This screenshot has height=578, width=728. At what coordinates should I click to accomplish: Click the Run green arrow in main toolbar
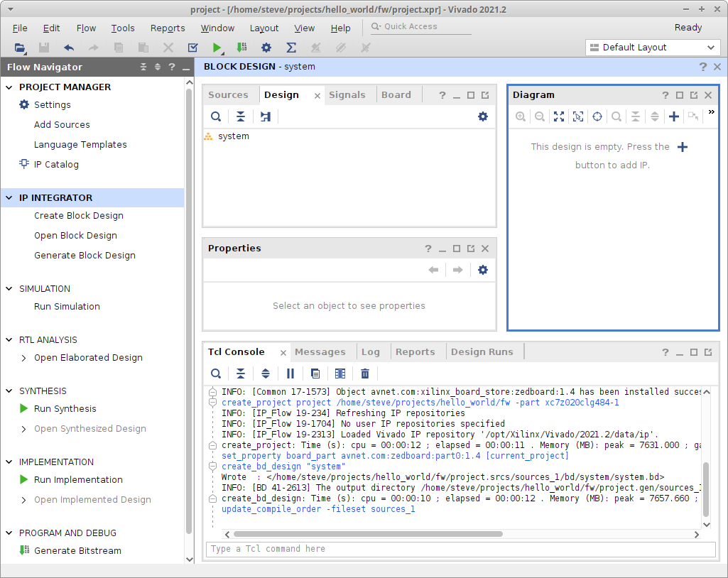pos(217,48)
